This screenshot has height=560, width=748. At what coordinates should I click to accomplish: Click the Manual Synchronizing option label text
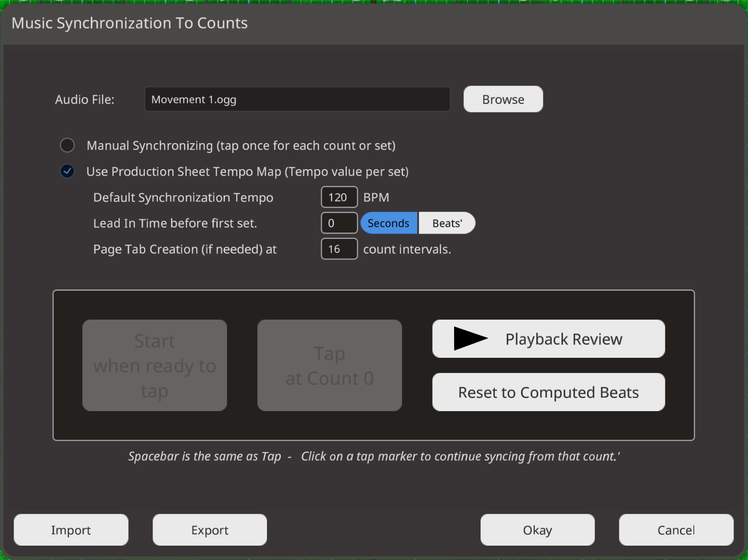coord(241,146)
